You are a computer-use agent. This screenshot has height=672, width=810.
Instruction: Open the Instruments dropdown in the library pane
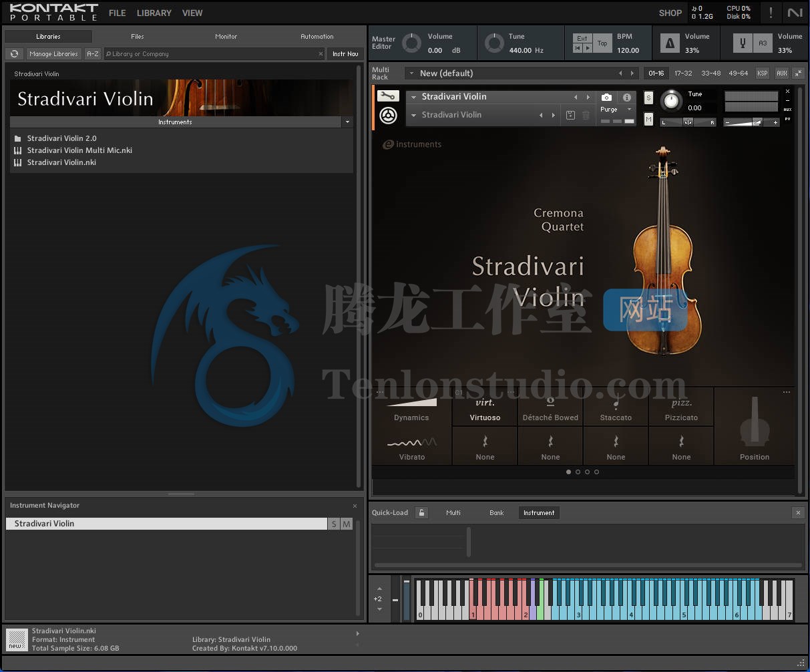(347, 122)
